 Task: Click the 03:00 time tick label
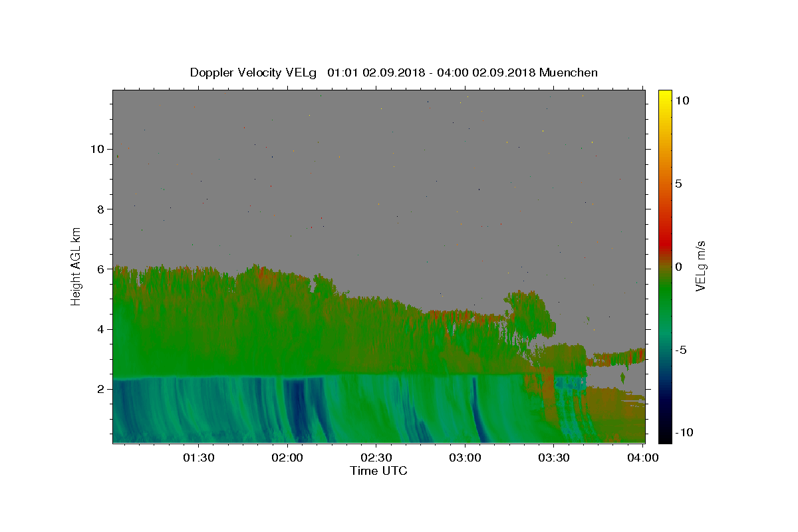pyautogui.click(x=465, y=458)
